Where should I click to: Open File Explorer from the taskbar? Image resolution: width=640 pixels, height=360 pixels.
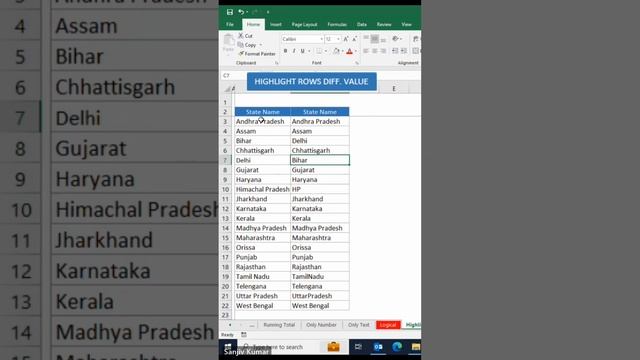click(416, 347)
